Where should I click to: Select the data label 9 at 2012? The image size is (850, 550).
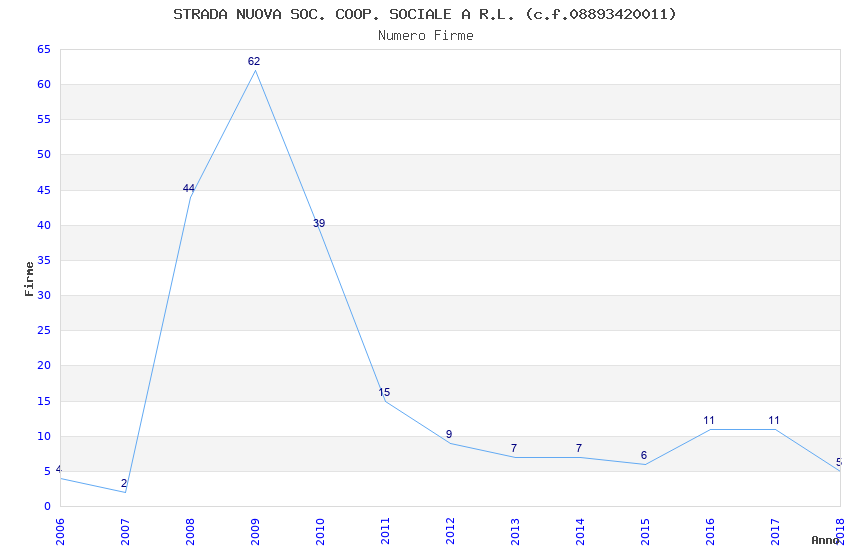point(449,434)
